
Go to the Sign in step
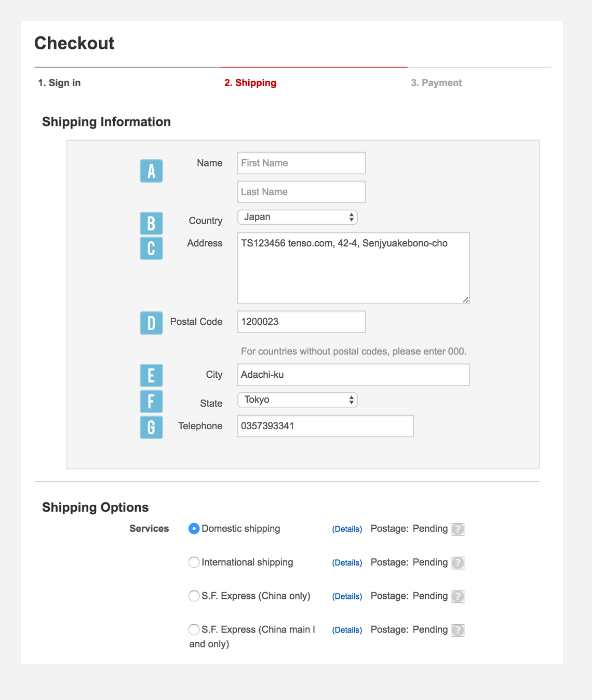[59, 83]
